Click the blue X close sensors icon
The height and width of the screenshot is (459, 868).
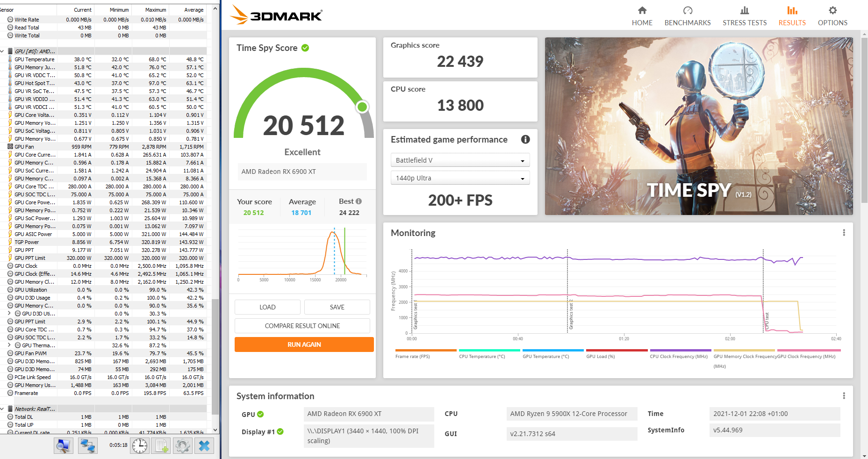(x=204, y=446)
